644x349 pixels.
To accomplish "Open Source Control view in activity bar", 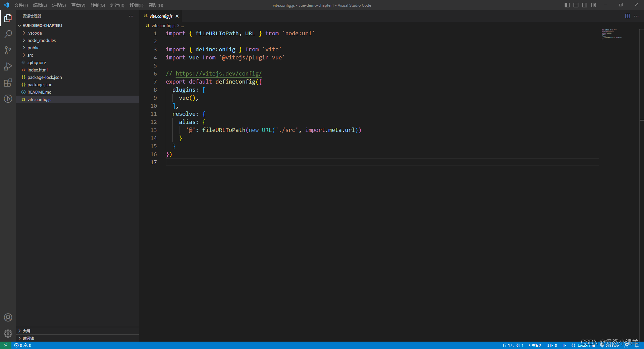I will tap(8, 50).
